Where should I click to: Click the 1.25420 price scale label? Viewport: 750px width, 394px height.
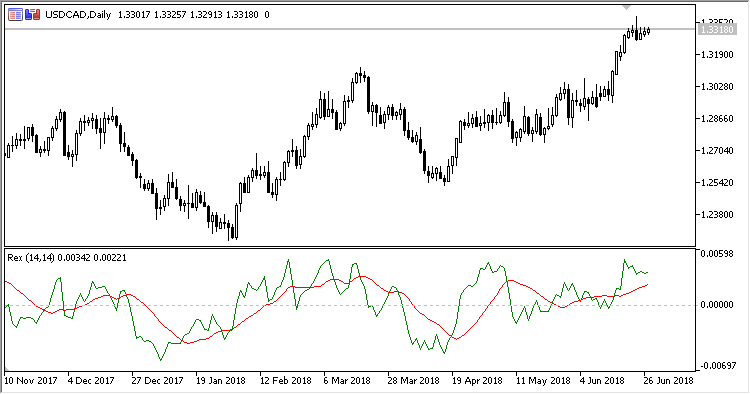pyautogui.click(x=717, y=183)
